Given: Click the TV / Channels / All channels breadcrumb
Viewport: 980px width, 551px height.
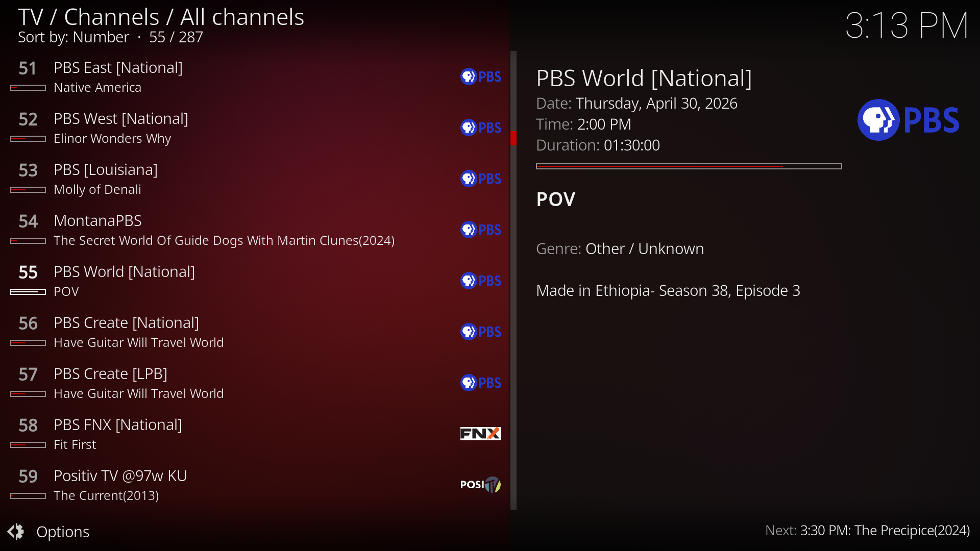Looking at the screenshot, I should pyautogui.click(x=161, y=17).
